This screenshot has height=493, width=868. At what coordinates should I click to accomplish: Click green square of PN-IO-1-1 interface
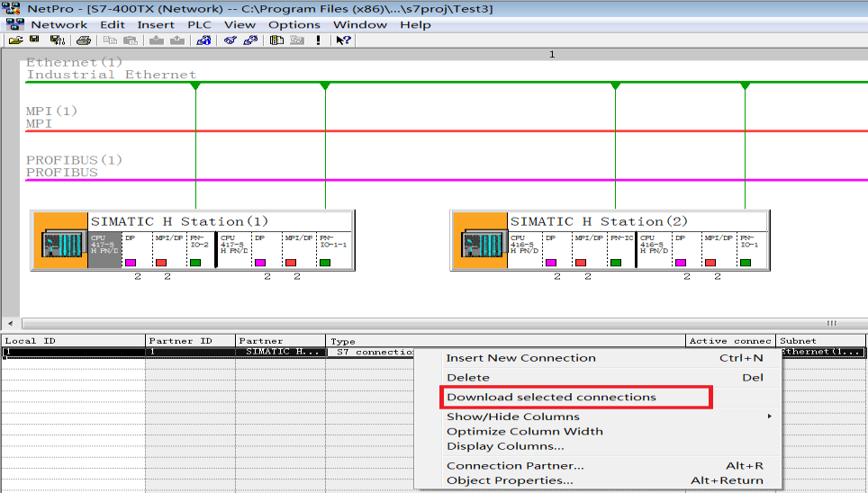[x=325, y=263]
